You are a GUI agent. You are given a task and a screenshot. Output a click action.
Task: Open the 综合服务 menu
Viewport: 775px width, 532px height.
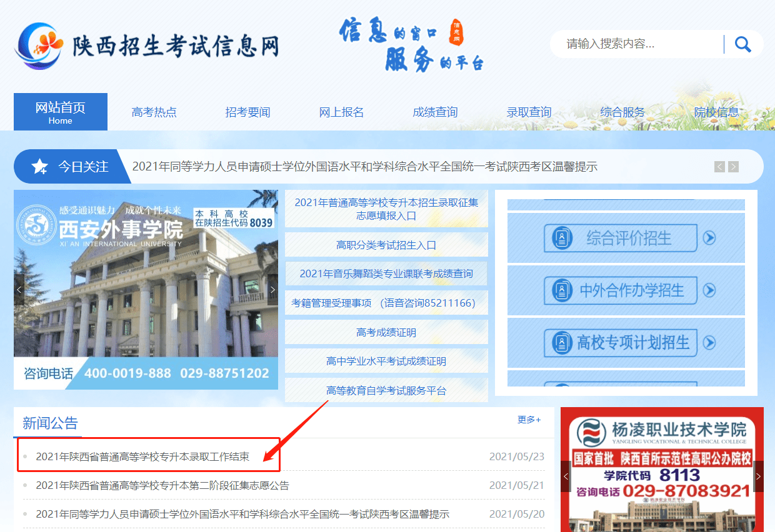[x=623, y=112]
